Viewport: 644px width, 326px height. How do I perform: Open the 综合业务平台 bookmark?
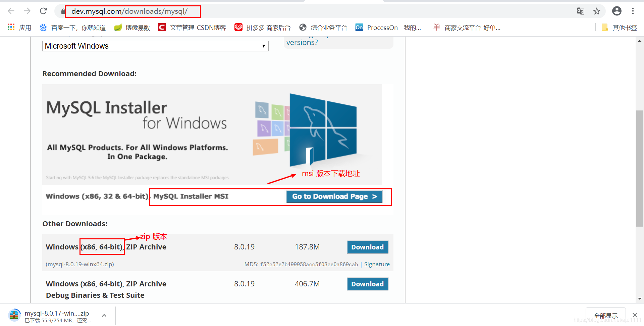[x=323, y=28]
